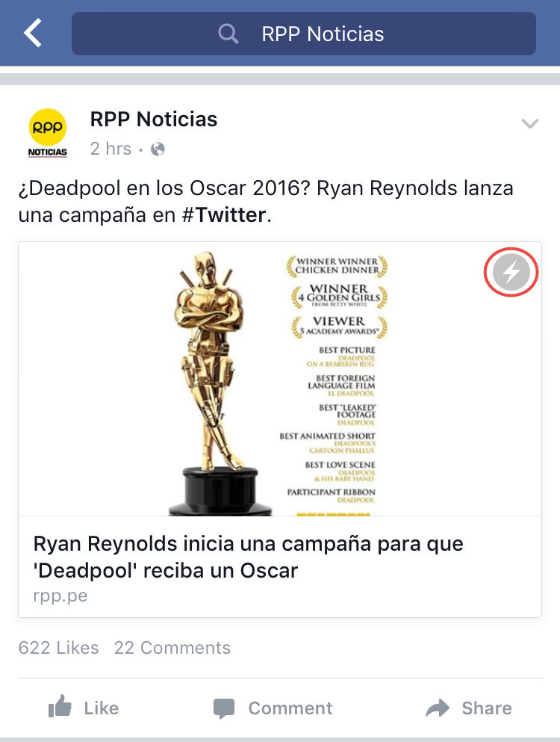Viewport: 560px width, 742px height.
Task: Expand the post options chevron
Action: (529, 123)
